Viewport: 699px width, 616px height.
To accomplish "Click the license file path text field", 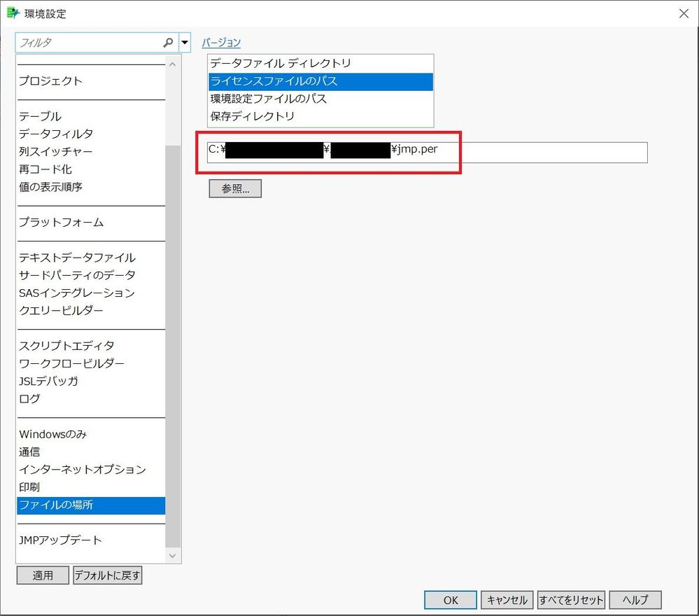I will pos(427,153).
